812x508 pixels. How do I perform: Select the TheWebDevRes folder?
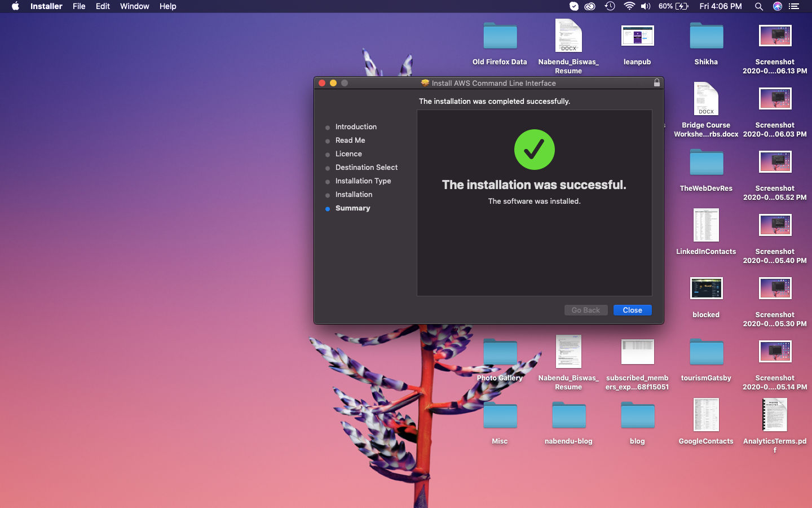coord(706,163)
